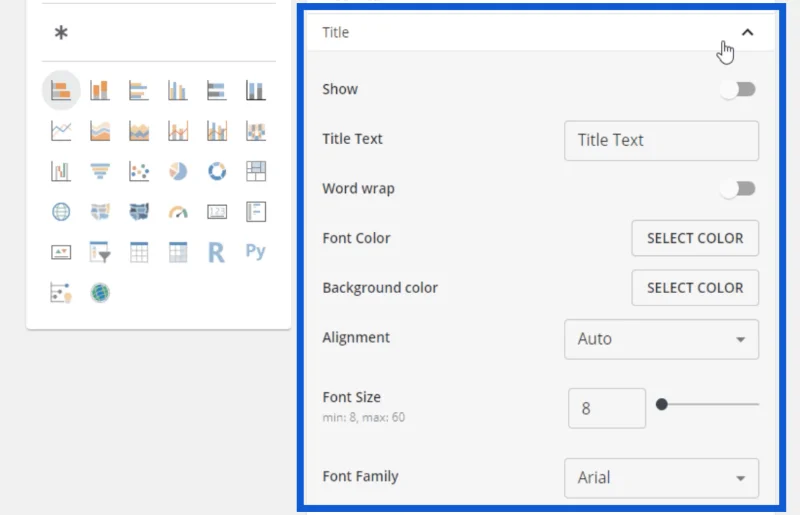
Task: Select line and clustered column chart visual
Action: pos(217,131)
